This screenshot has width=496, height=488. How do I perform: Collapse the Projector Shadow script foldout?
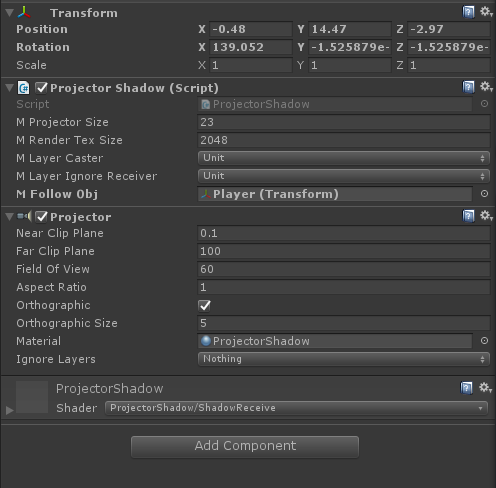tap(10, 88)
